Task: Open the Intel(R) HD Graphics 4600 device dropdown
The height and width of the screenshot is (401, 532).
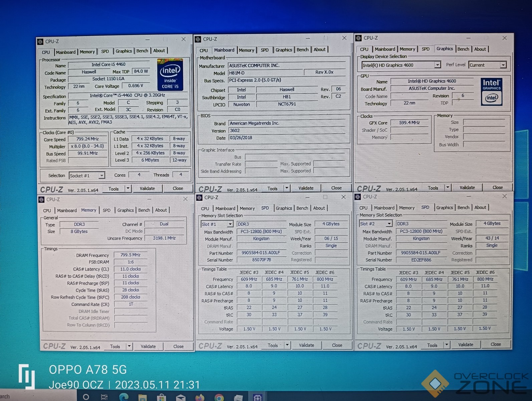Action: 437,65
